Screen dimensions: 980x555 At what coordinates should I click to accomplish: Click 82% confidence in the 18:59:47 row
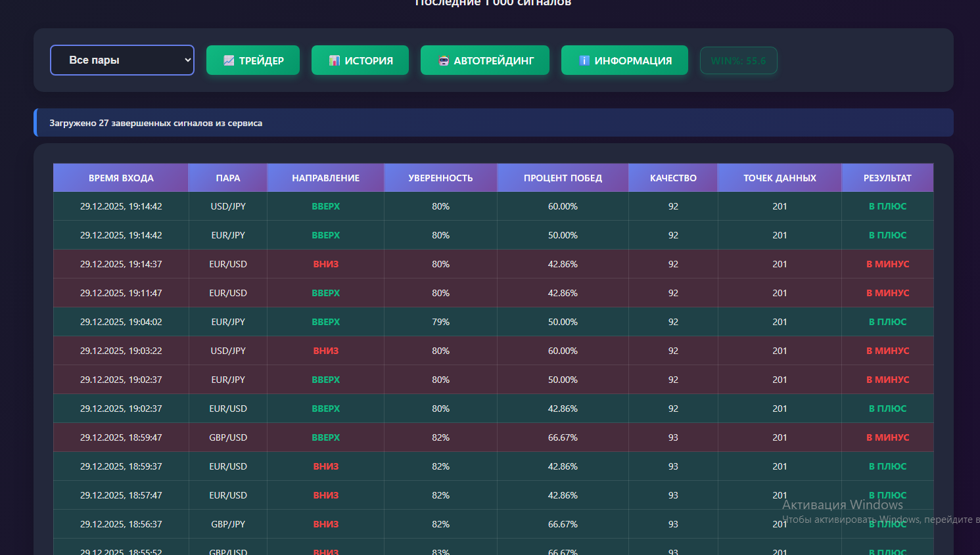441,437
